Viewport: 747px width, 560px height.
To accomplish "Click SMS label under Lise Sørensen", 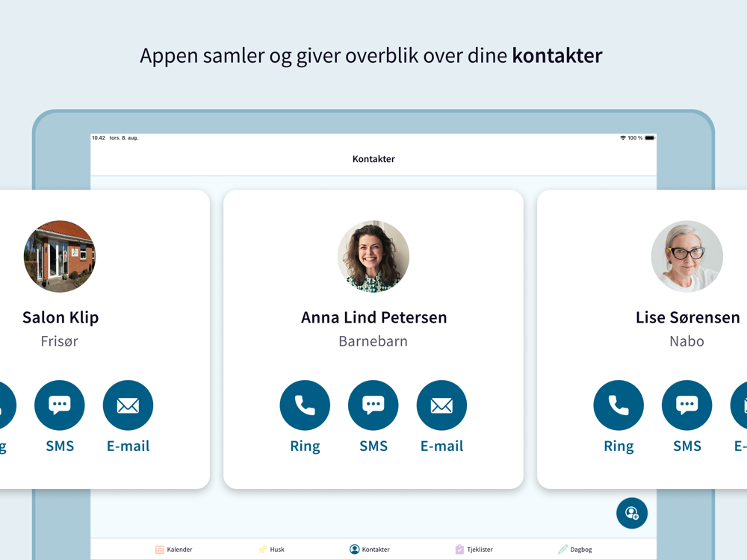I will (x=687, y=447).
